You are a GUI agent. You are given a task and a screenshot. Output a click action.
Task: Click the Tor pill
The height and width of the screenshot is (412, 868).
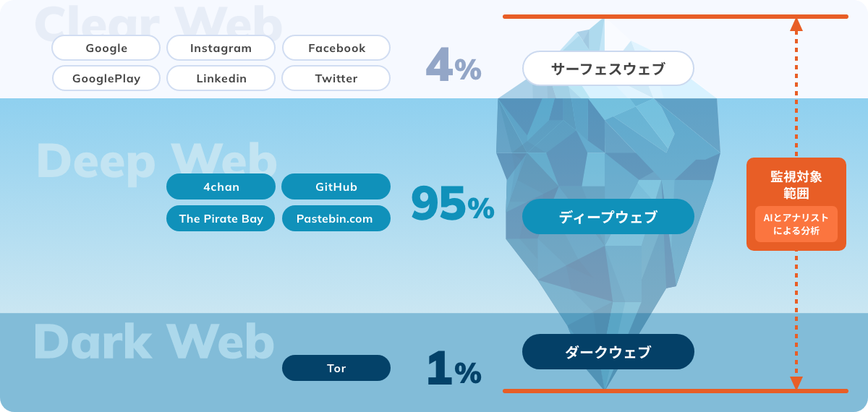tap(336, 368)
